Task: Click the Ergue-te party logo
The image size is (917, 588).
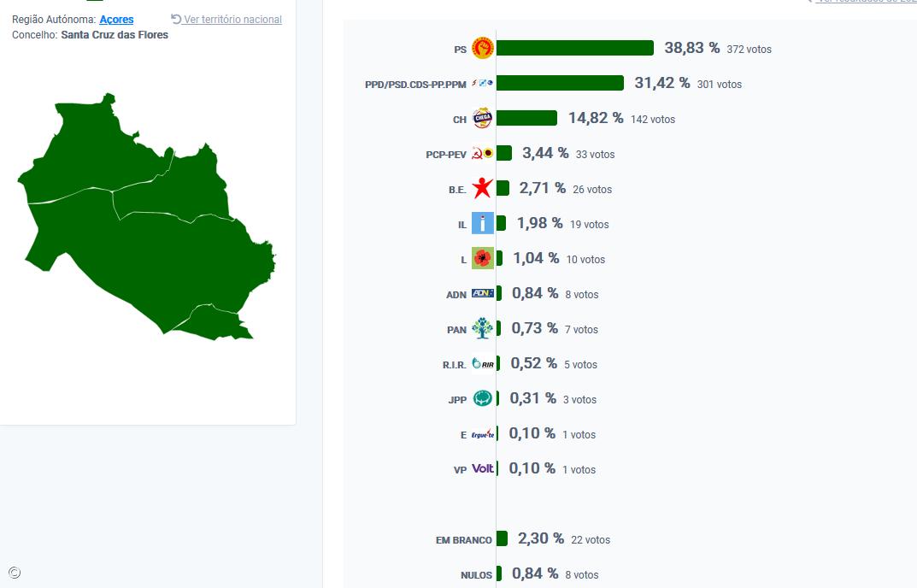Action: click(x=483, y=434)
